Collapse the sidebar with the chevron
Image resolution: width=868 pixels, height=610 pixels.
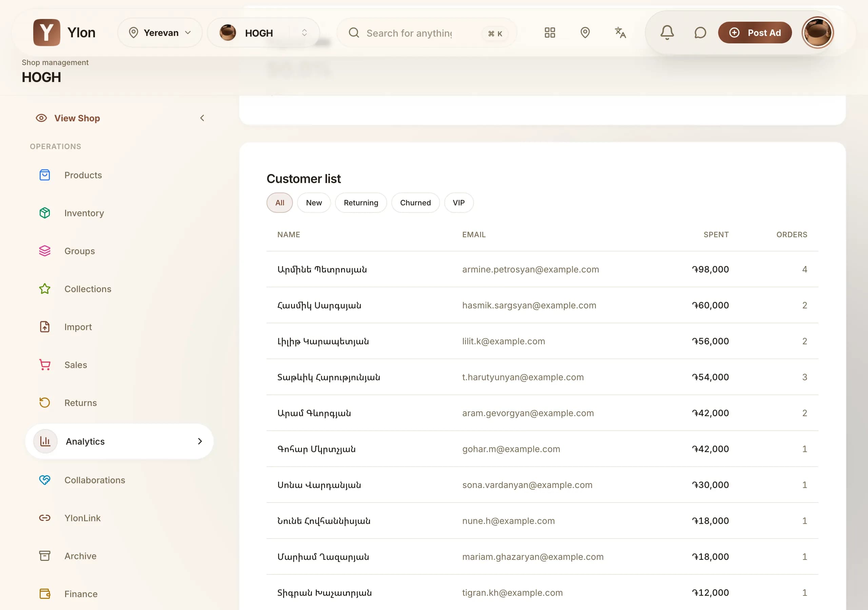pos(202,118)
